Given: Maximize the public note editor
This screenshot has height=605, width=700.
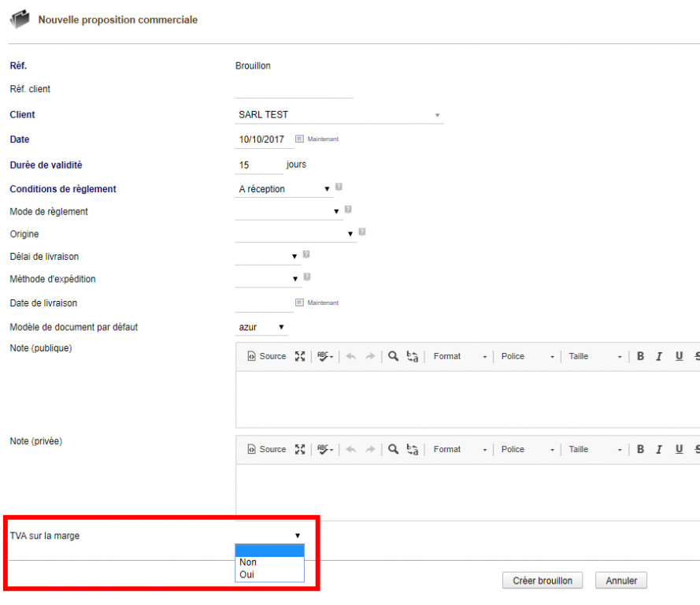Looking at the screenshot, I should (x=299, y=356).
